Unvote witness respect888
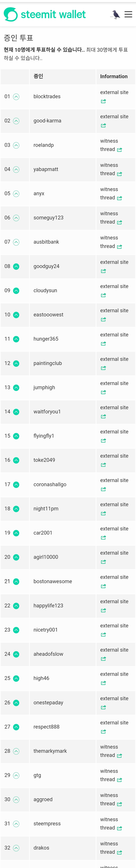 point(16,727)
